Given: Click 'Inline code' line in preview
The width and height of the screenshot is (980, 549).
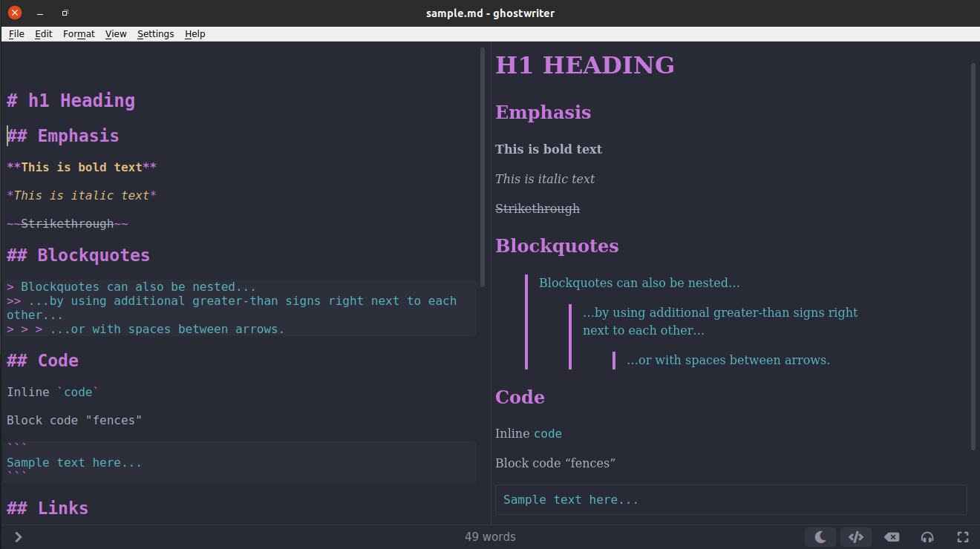Looking at the screenshot, I should point(529,434).
